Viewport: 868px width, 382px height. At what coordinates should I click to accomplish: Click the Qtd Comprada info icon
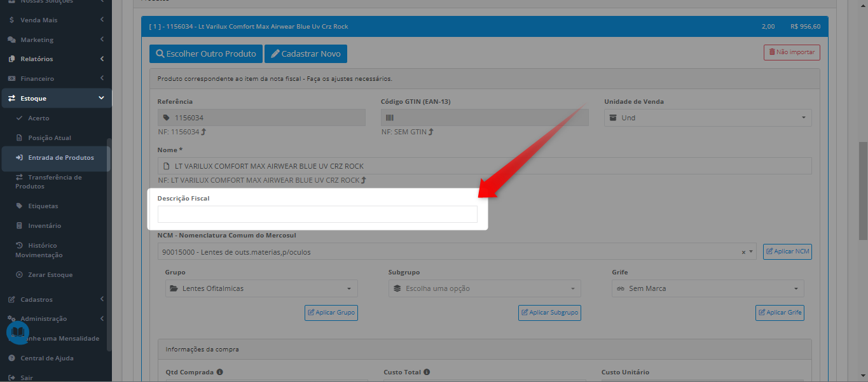point(219,372)
